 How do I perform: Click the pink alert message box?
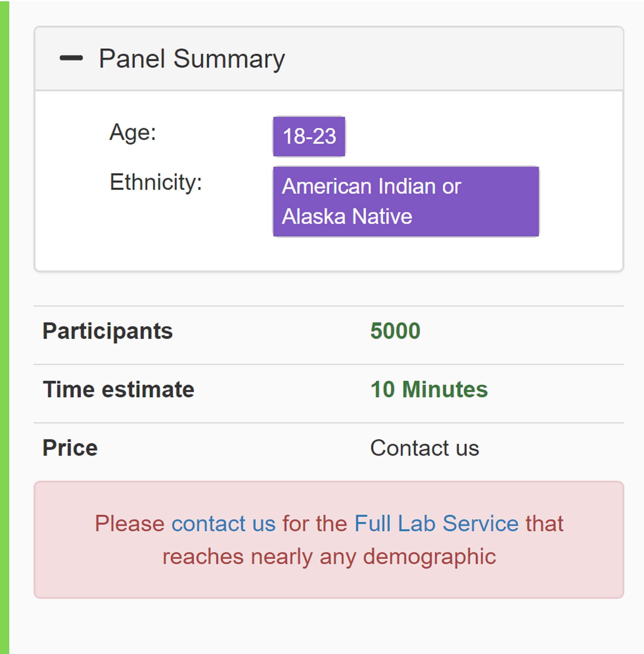tap(329, 540)
